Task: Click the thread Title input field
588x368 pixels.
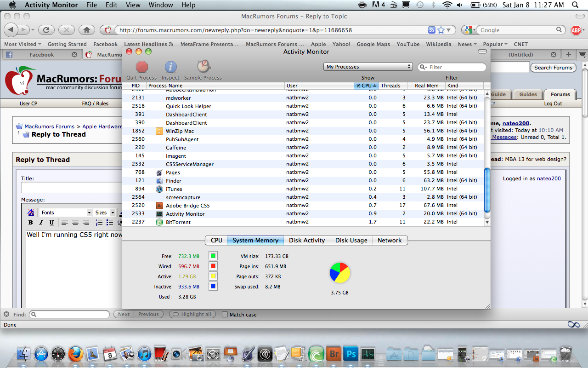Action: tap(72, 188)
